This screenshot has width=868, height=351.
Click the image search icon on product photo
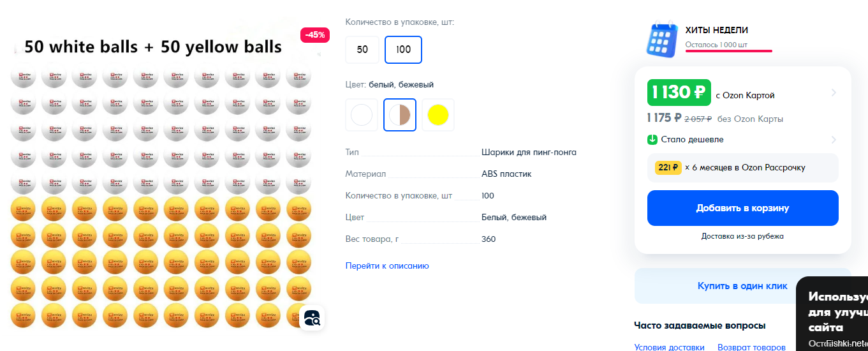[x=313, y=317]
